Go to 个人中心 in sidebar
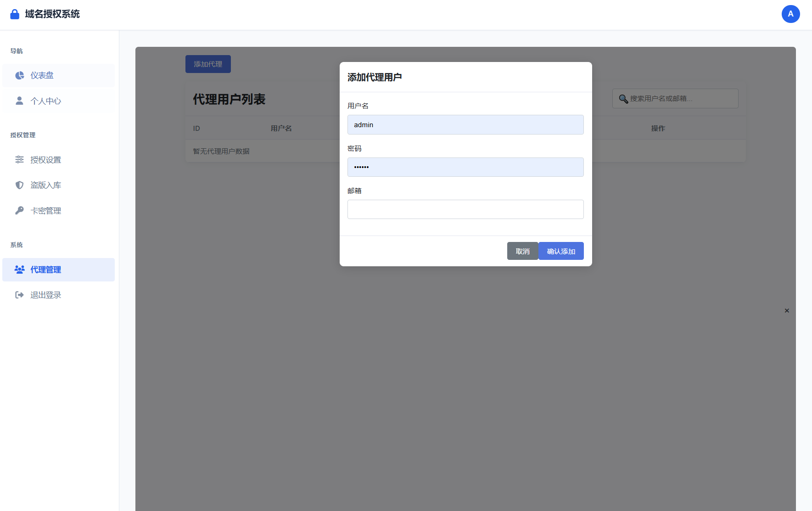Viewport: 812px width, 511px height. 45,101
